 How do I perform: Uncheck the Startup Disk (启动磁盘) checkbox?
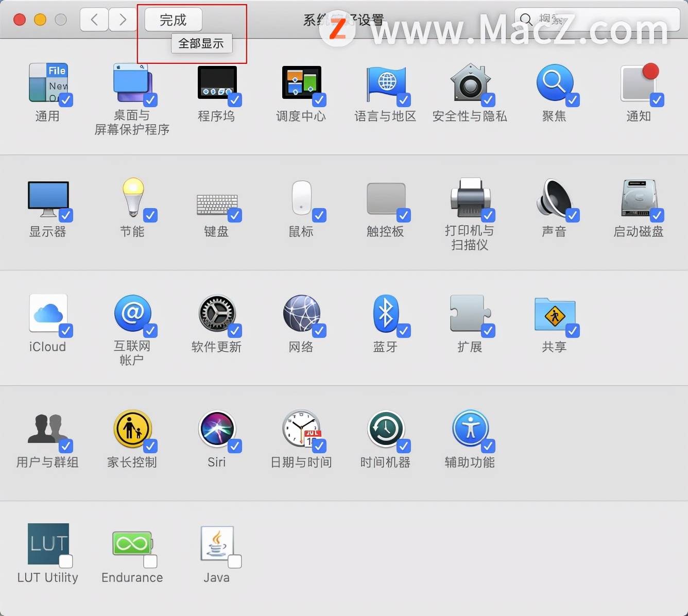pos(657,215)
